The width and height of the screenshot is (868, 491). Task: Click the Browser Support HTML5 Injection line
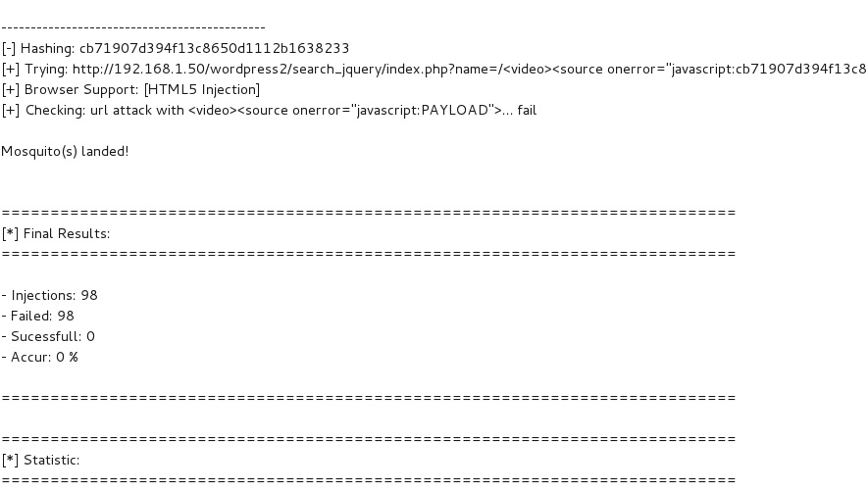130,89
